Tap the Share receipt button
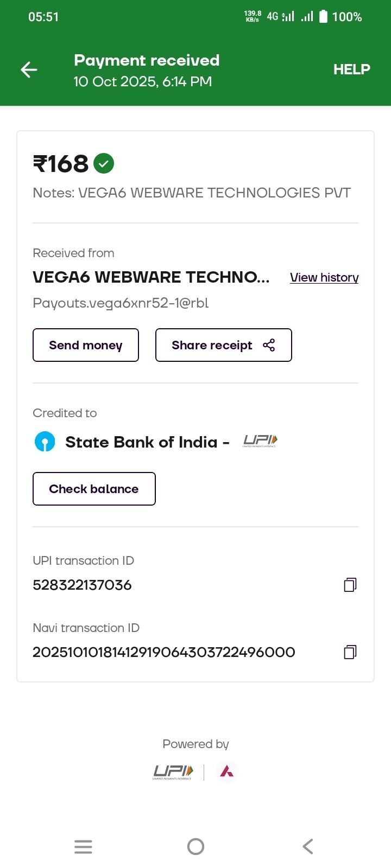 pyautogui.click(x=223, y=345)
